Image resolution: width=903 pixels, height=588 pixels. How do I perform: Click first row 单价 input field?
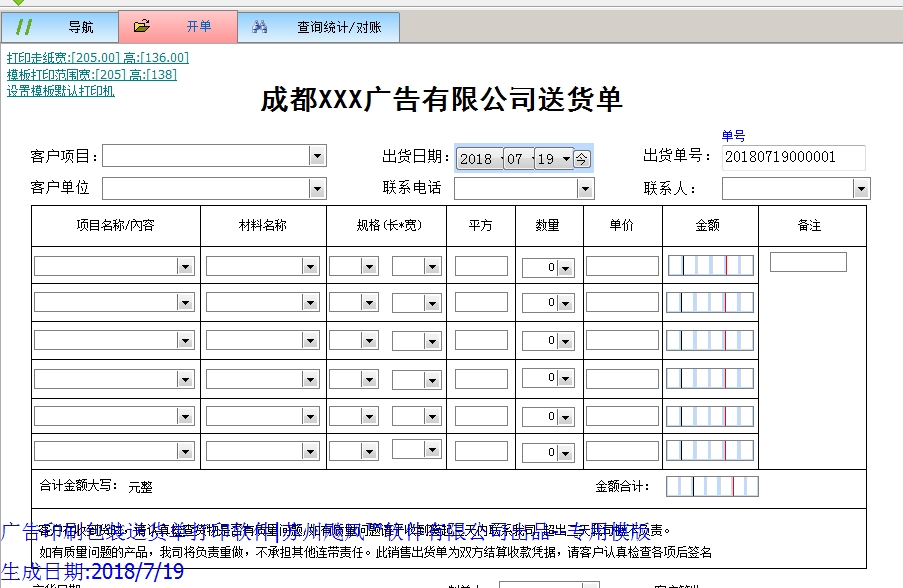[x=622, y=266]
